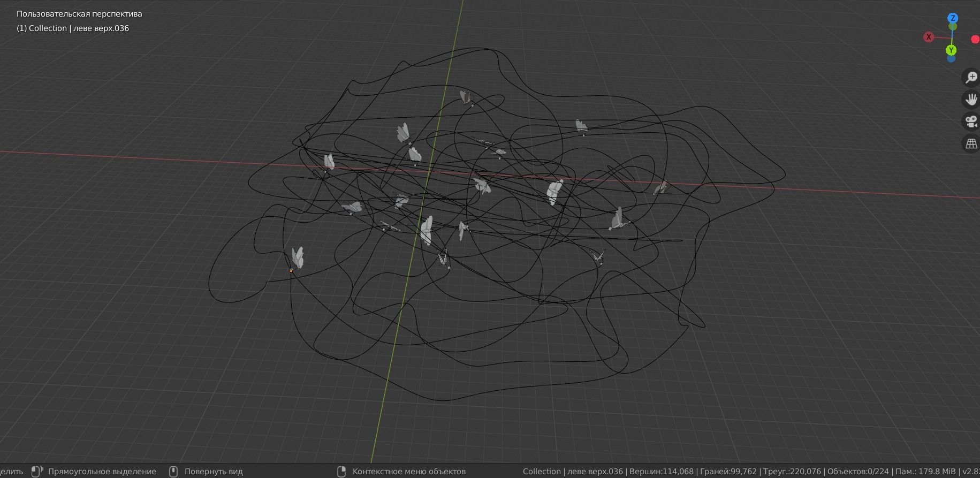Viewport: 980px width, 478px height.
Task: Click the unlabeled dark blue negative Z dot
Action: 951,58
